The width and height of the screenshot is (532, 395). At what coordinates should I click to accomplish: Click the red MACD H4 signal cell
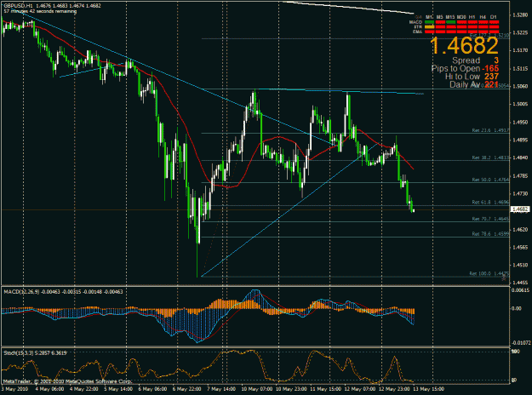tap(483, 22)
